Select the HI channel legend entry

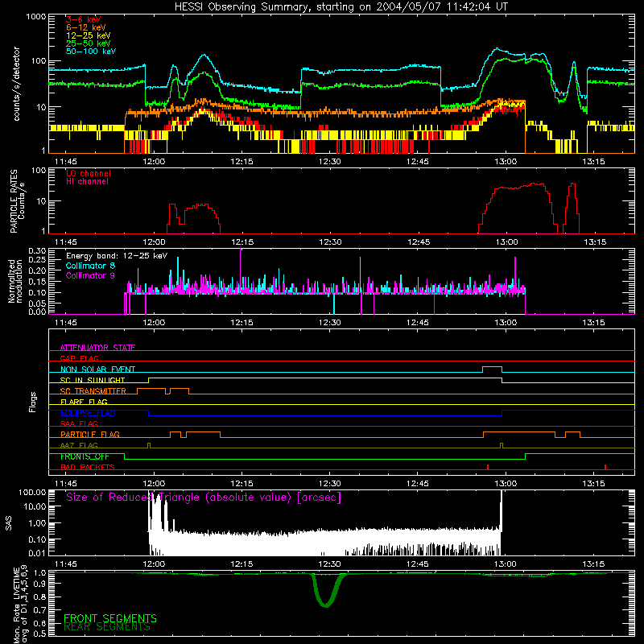tap(87, 182)
